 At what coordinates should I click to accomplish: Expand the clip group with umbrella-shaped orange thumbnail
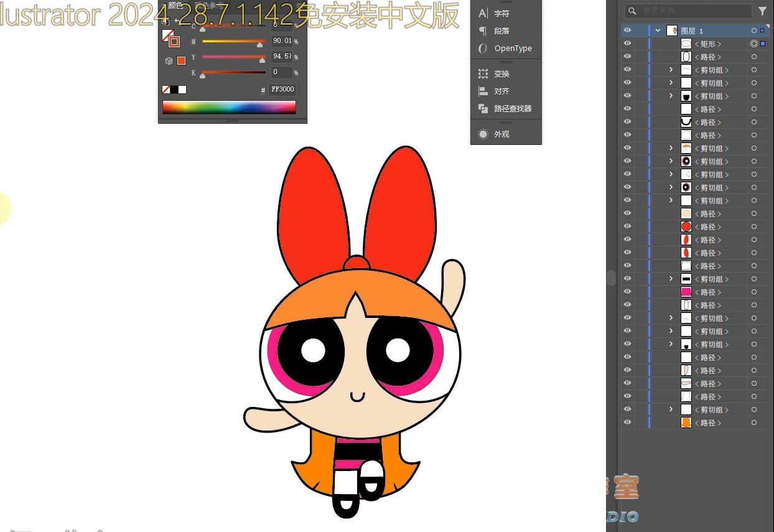pyautogui.click(x=671, y=148)
